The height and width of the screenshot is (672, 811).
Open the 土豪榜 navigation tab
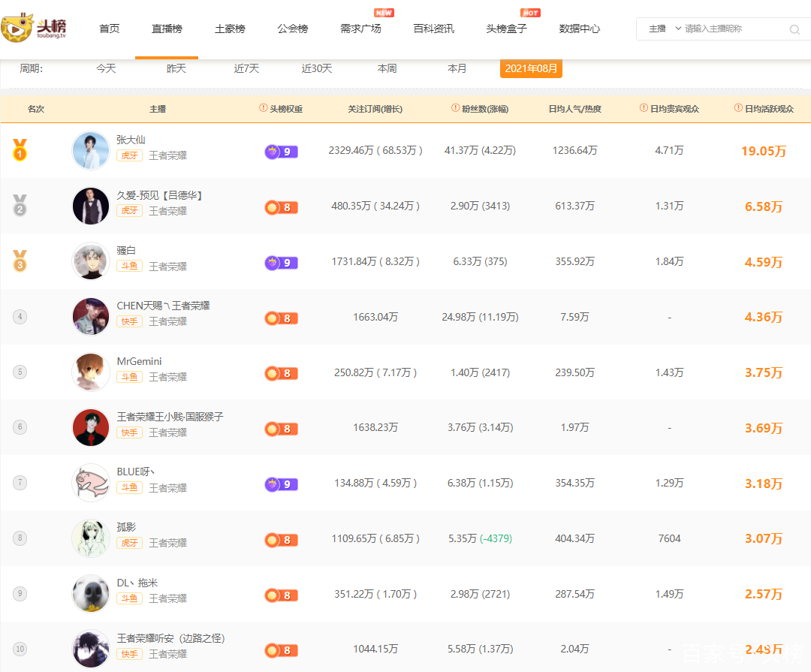pos(230,29)
